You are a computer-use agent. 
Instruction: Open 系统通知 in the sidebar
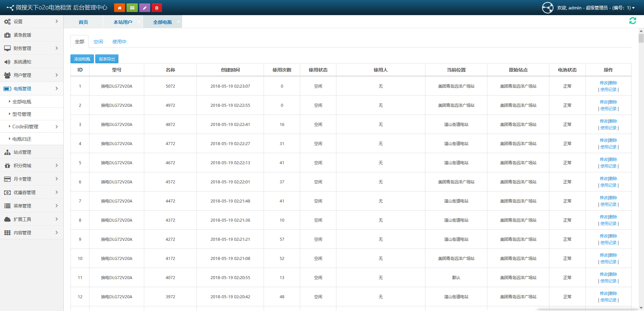(x=22, y=62)
